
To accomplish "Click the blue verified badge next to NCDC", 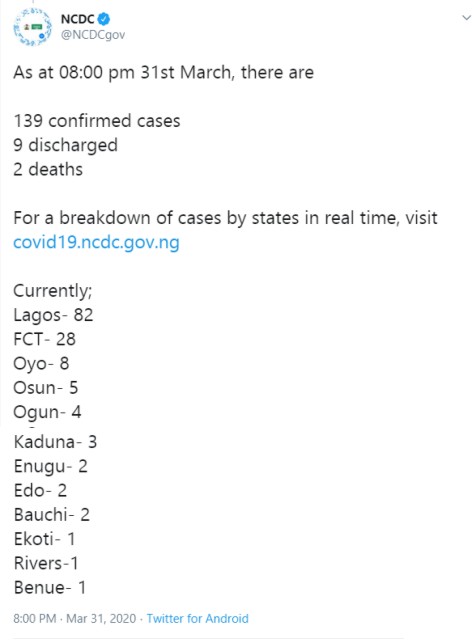I will pyautogui.click(x=104, y=18).
